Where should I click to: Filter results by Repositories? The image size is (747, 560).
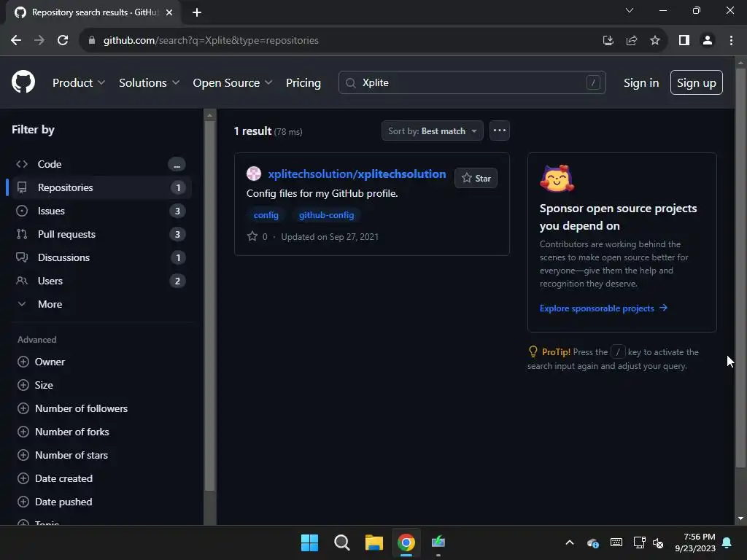point(100,187)
